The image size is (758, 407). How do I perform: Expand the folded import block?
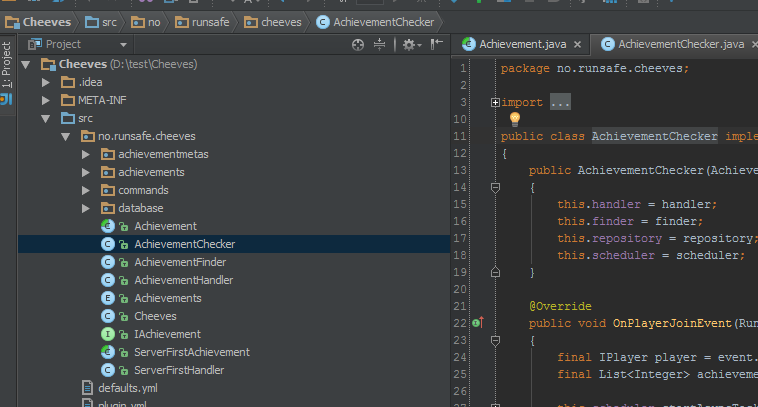495,102
